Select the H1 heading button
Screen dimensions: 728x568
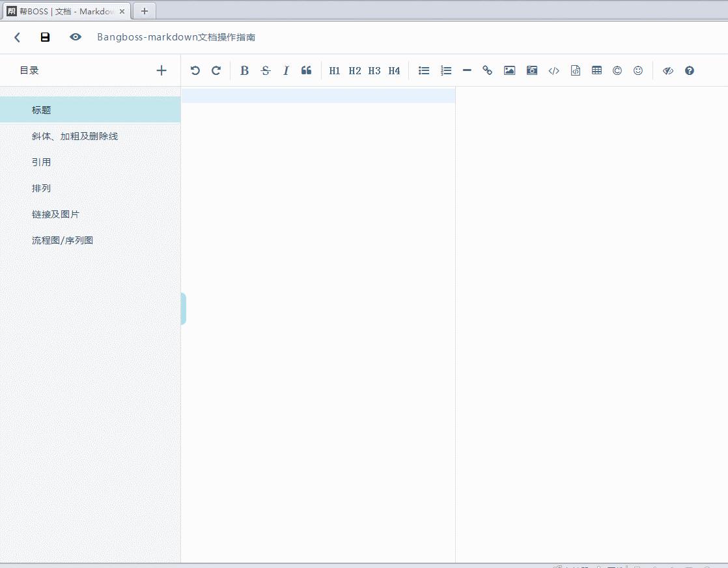click(x=335, y=70)
